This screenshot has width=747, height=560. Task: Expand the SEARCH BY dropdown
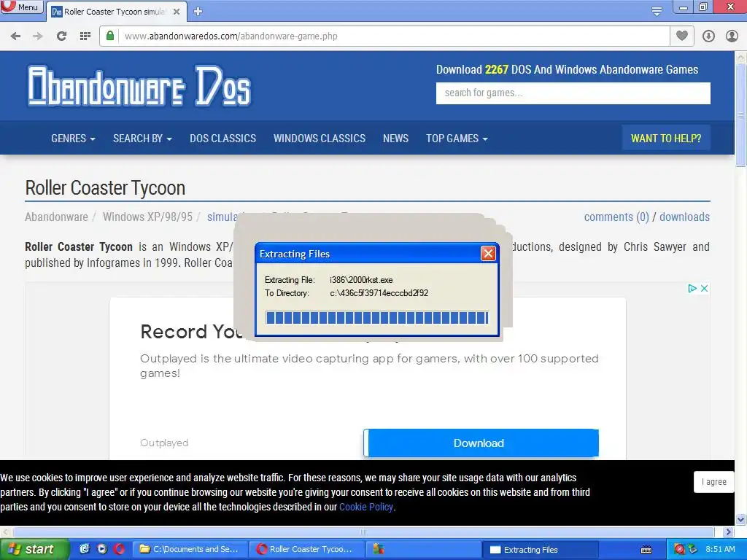[142, 139]
